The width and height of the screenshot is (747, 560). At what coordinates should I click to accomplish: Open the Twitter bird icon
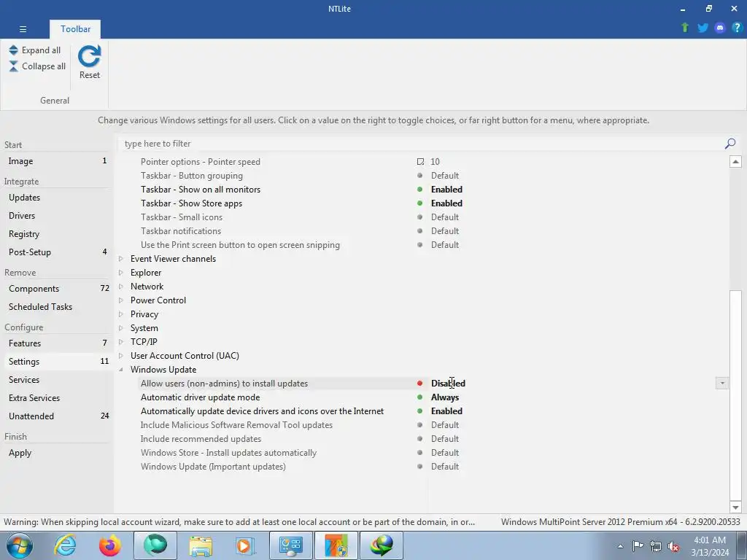[x=703, y=28]
